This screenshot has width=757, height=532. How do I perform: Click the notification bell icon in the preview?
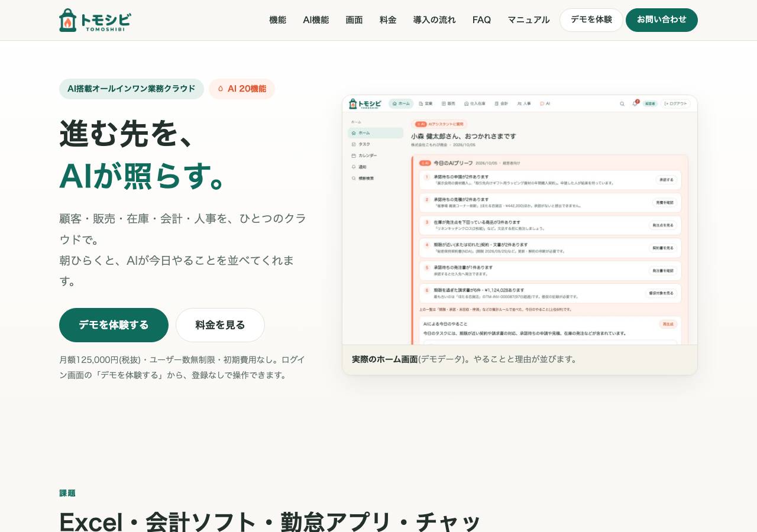[635, 103]
